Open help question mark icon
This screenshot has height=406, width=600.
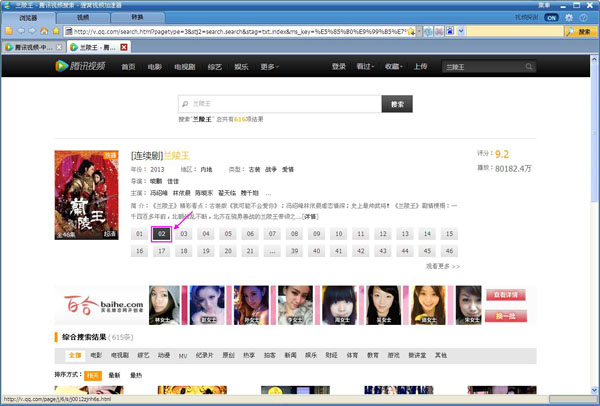(x=583, y=18)
